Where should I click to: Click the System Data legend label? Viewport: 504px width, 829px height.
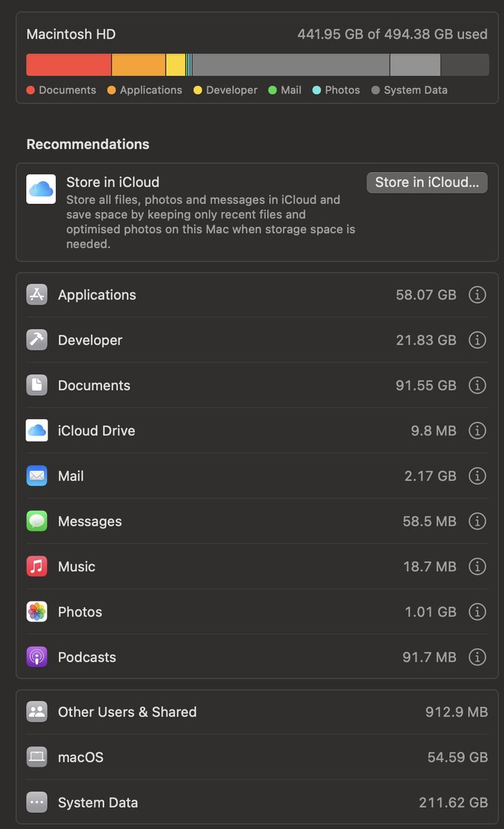[416, 90]
